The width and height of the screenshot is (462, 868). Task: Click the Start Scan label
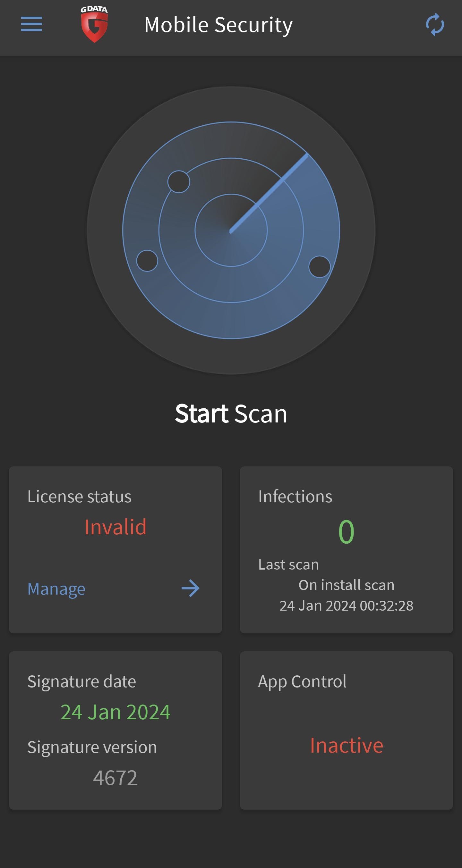pos(231,413)
